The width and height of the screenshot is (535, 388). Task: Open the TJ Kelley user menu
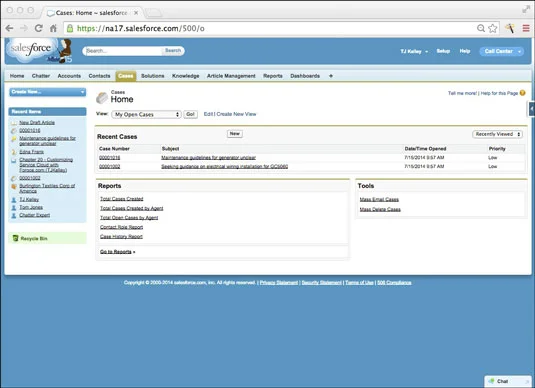coord(414,51)
